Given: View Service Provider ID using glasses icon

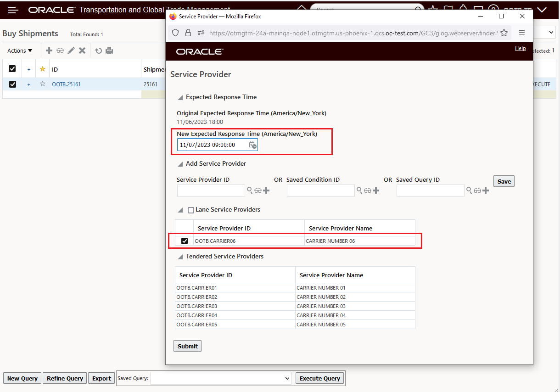Looking at the screenshot, I should pyautogui.click(x=258, y=190).
